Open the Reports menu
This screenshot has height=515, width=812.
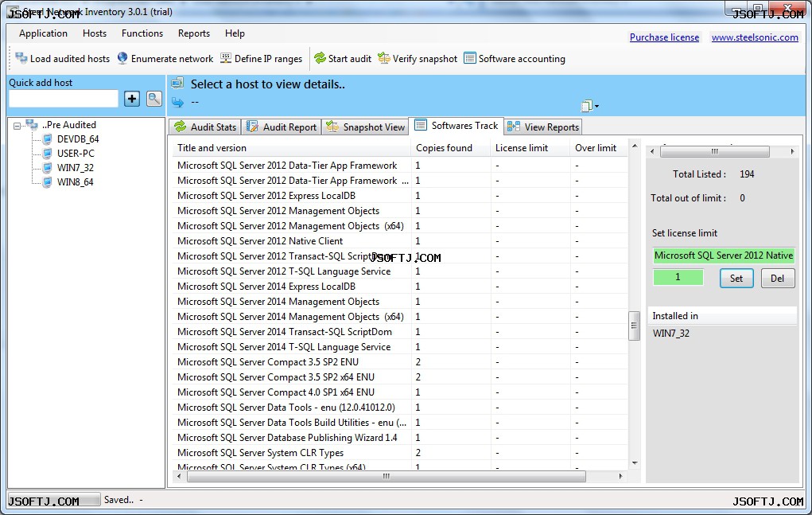(194, 33)
